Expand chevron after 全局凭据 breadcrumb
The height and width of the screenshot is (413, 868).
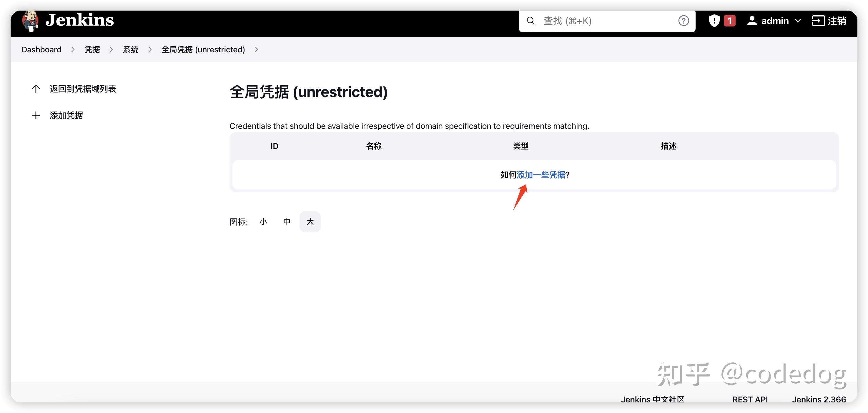pyautogui.click(x=256, y=49)
